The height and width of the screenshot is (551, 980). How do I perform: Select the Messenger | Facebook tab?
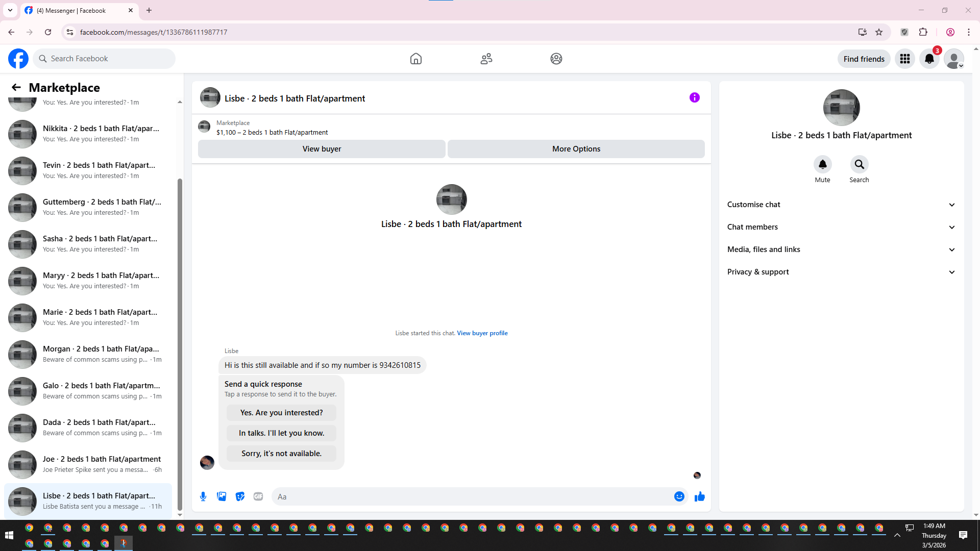coord(79,10)
